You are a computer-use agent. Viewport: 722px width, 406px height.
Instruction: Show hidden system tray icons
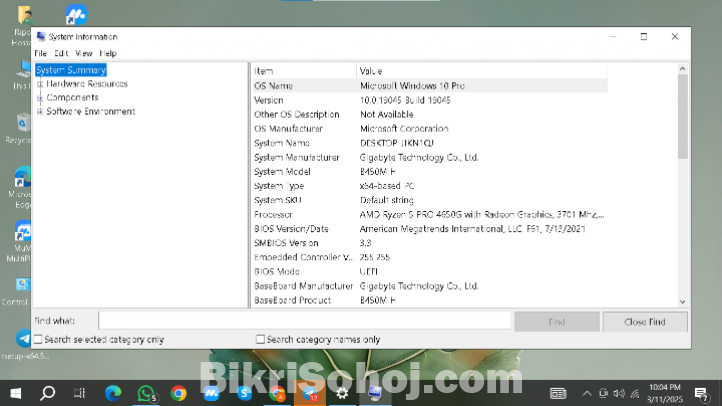pos(587,394)
